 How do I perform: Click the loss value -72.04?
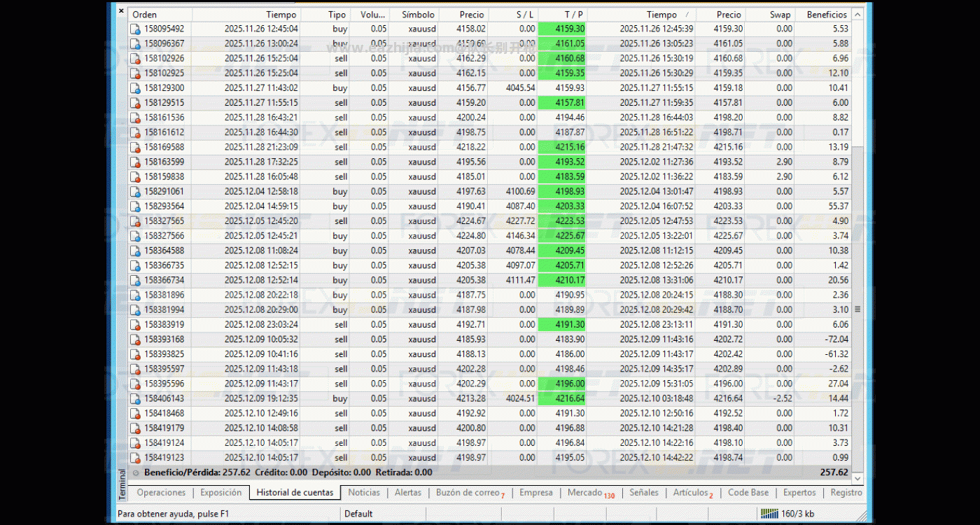pos(836,339)
